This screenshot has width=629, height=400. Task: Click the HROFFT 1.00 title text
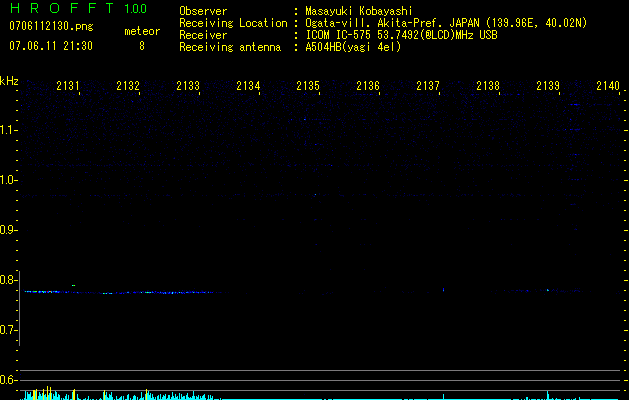click(x=78, y=8)
